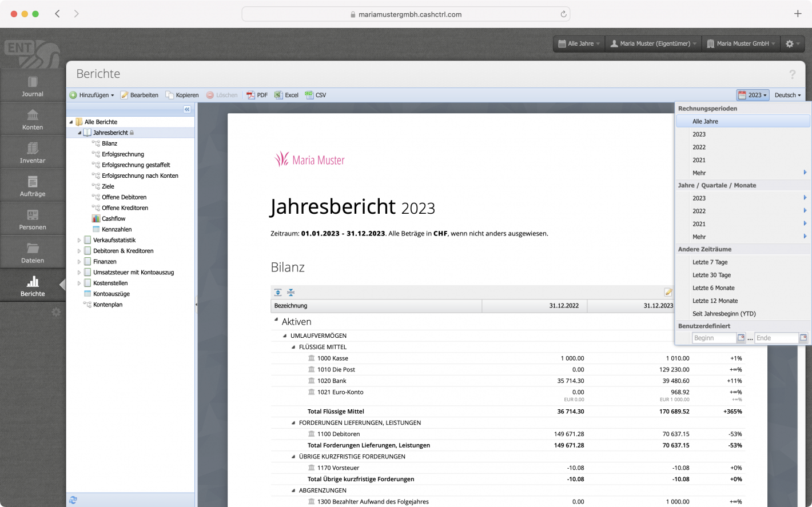Open the Inventar section in the sidebar
Screen dimensions: 812x507
click(x=32, y=151)
